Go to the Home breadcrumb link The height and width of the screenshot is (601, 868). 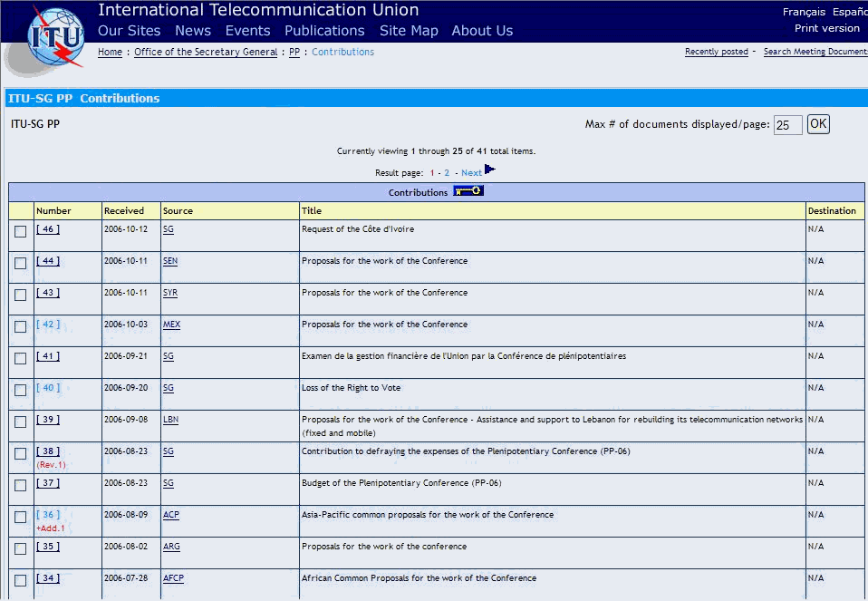click(111, 52)
